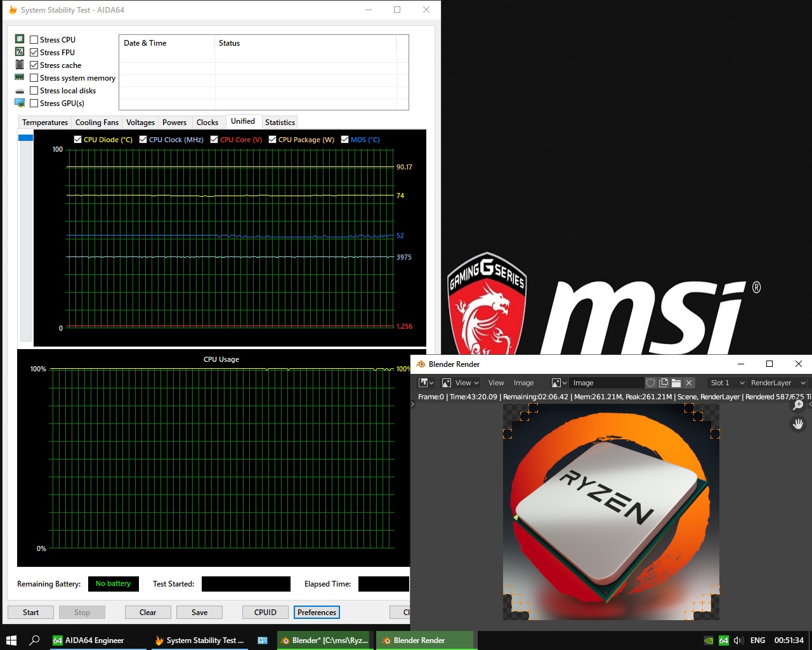Uncheck CPU Clock (MHz) in the graph legend
Viewport: 812px width, 650px height.
pyautogui.click(x=143, y=140)
